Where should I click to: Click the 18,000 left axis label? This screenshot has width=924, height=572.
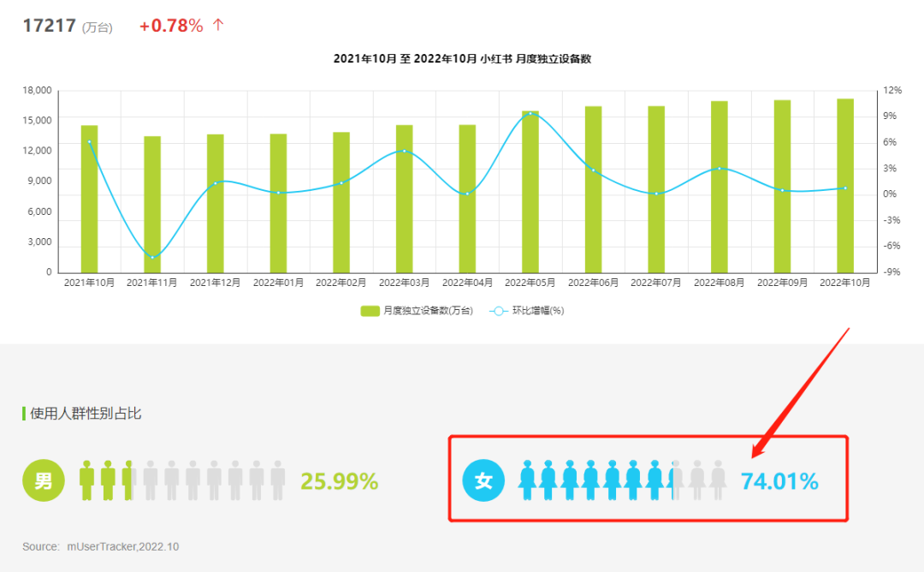pyautogui.click(x=37, y=90)
